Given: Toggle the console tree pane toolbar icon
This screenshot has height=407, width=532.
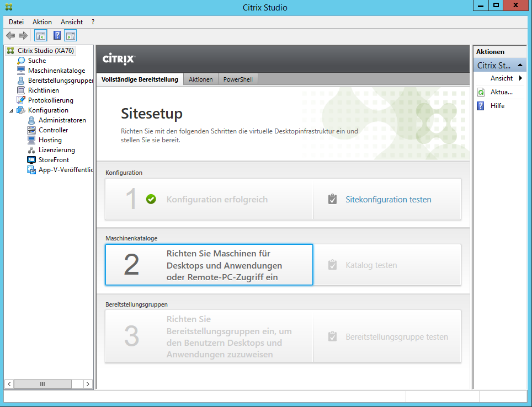Looking at the screenshot, I should 41,36.
